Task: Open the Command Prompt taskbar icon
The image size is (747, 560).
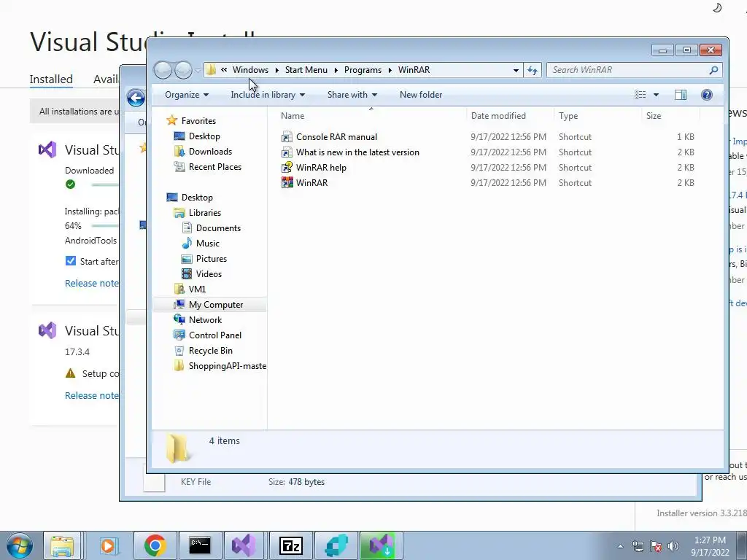Action: point(200,545)
